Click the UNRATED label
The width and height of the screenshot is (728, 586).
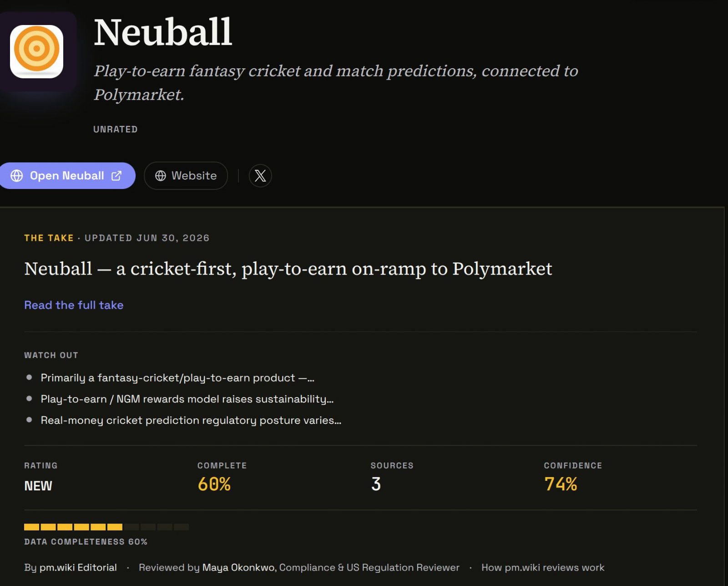point(116,129)
